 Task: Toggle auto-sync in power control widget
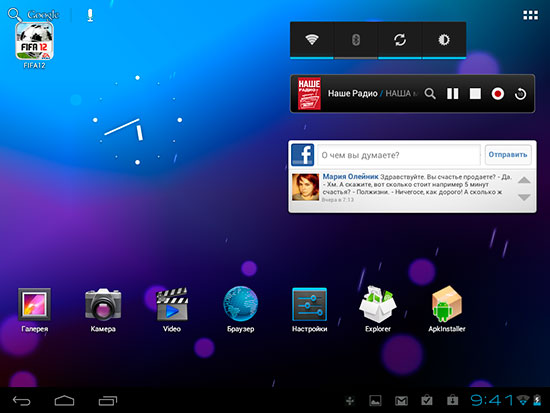pyautogui.click(x=400, y=40)
